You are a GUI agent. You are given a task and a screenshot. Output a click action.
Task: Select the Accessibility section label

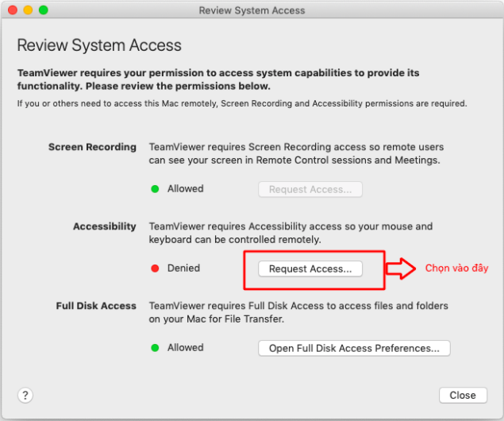click(105, 226)
